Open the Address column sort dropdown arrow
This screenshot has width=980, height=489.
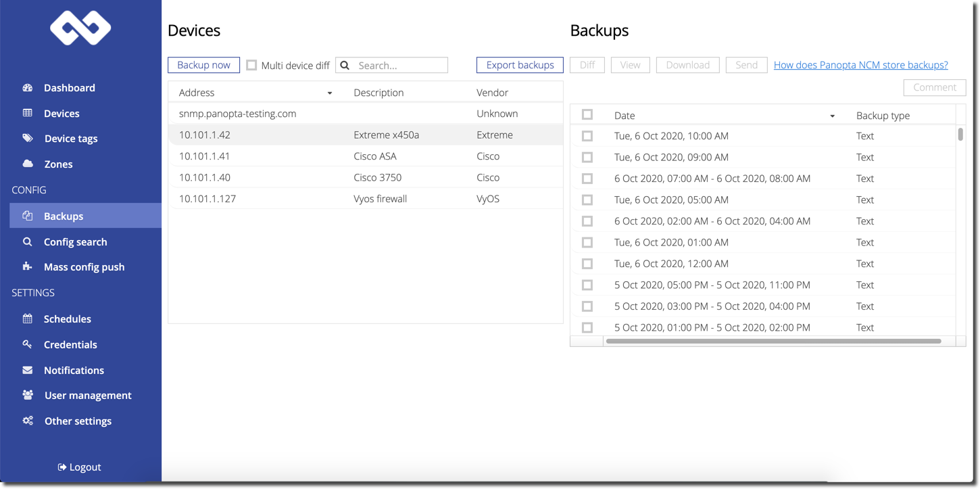330,93
